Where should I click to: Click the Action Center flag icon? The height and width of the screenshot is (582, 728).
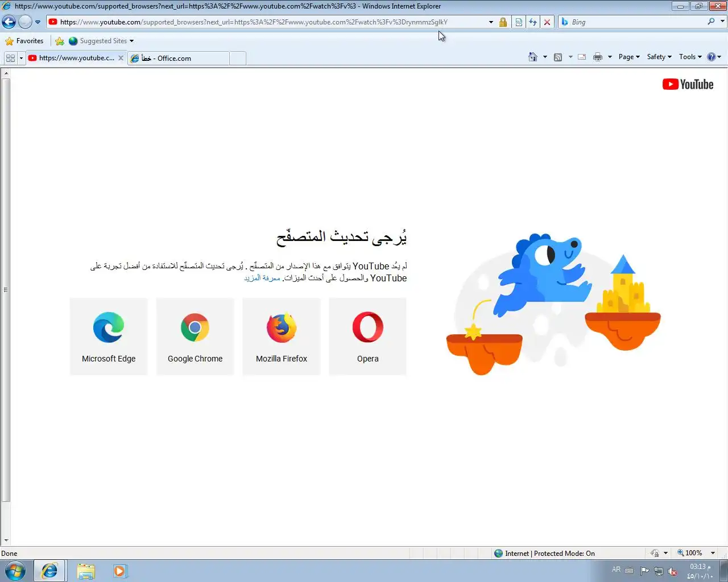(x=644, y=571)
